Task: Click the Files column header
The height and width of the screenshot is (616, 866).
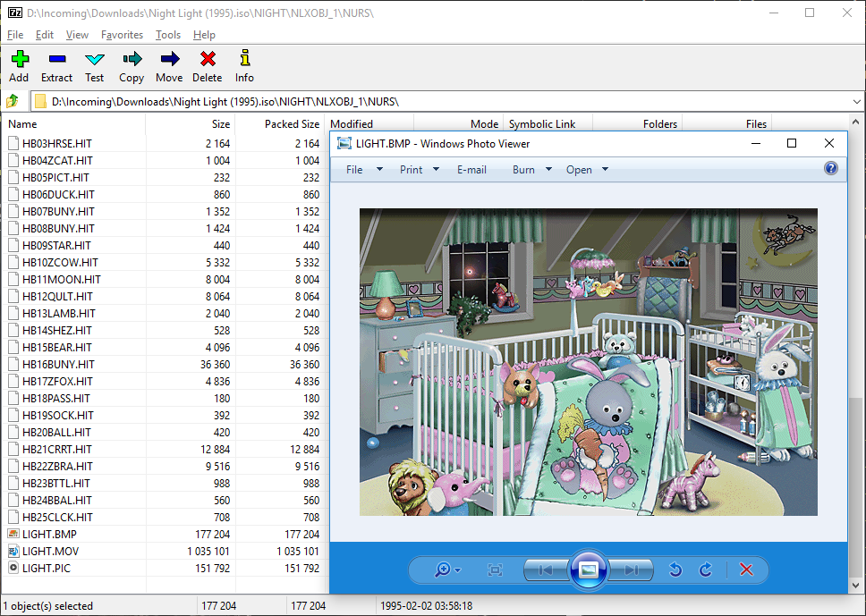Action: pyautogui.click(x=726, y=124)
